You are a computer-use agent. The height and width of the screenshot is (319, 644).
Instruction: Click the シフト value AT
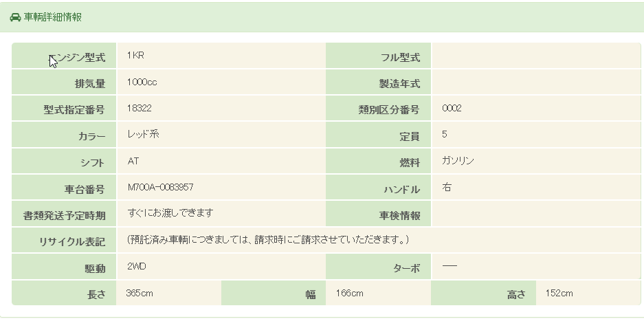coord(133,161)
